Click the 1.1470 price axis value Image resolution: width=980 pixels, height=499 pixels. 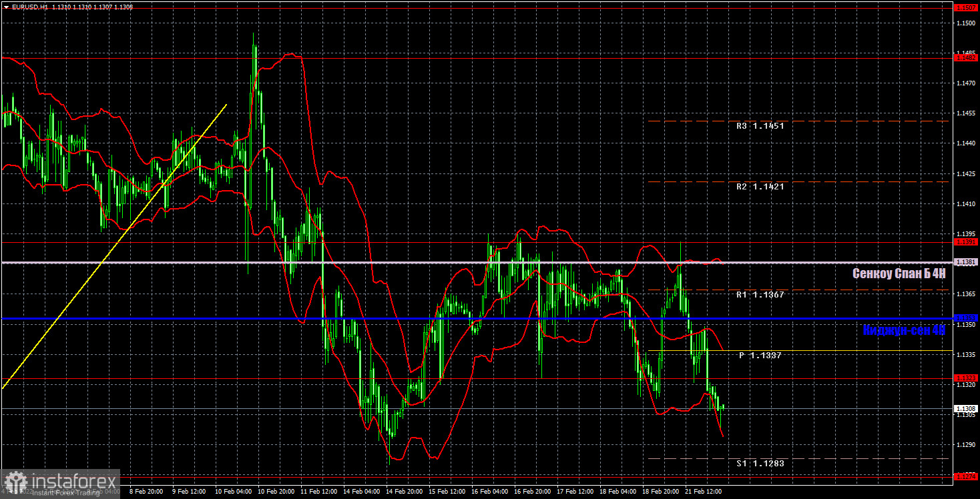pyautogui.click(x=967, y=83)
